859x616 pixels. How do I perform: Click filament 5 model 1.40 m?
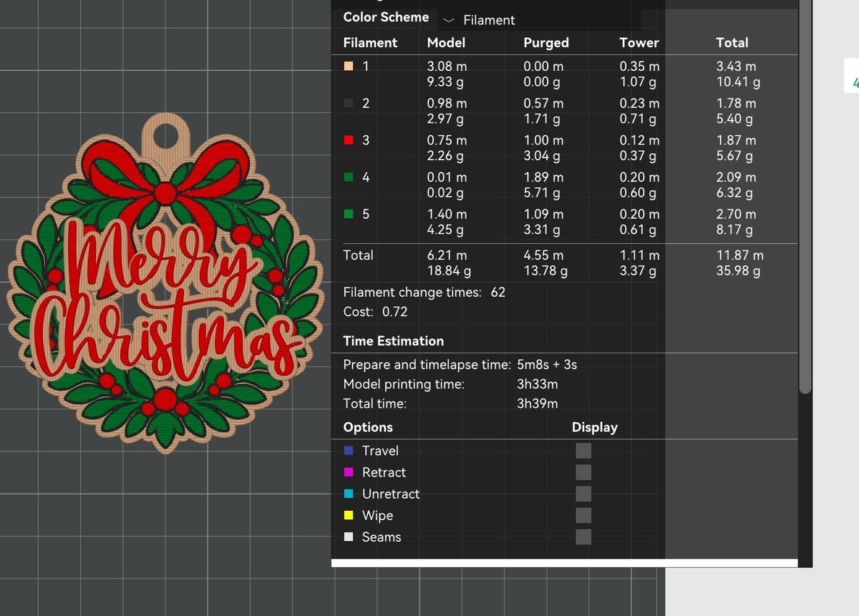tap(447, 214)
